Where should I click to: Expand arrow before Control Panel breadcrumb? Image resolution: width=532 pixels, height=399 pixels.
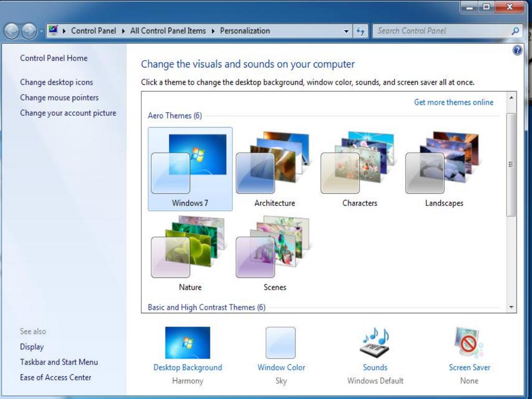(64, 31)
